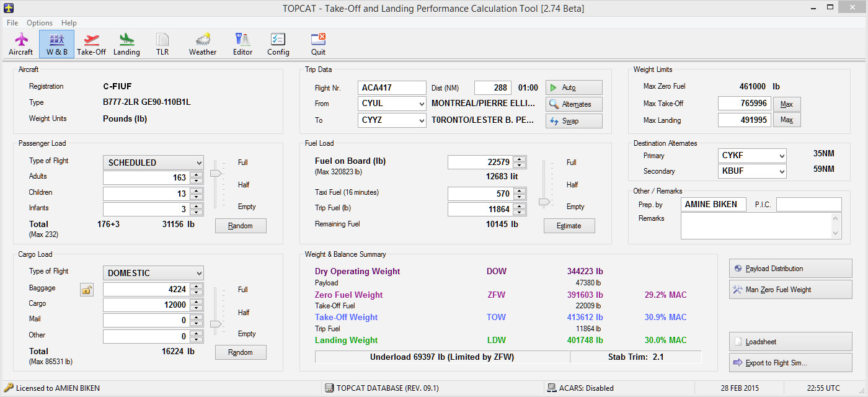Select the W & B toolbar icon
The height and width of the screenshot is (397, 868).
click(56, 44)
